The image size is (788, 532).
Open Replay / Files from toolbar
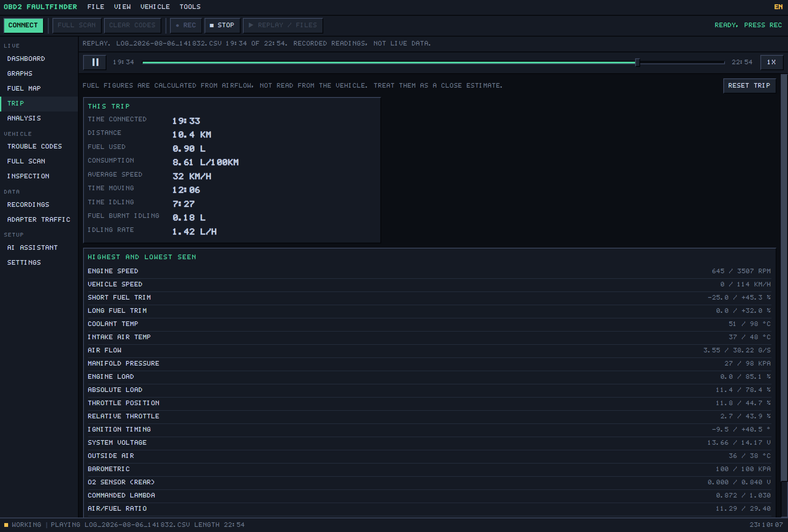point(283,26)
